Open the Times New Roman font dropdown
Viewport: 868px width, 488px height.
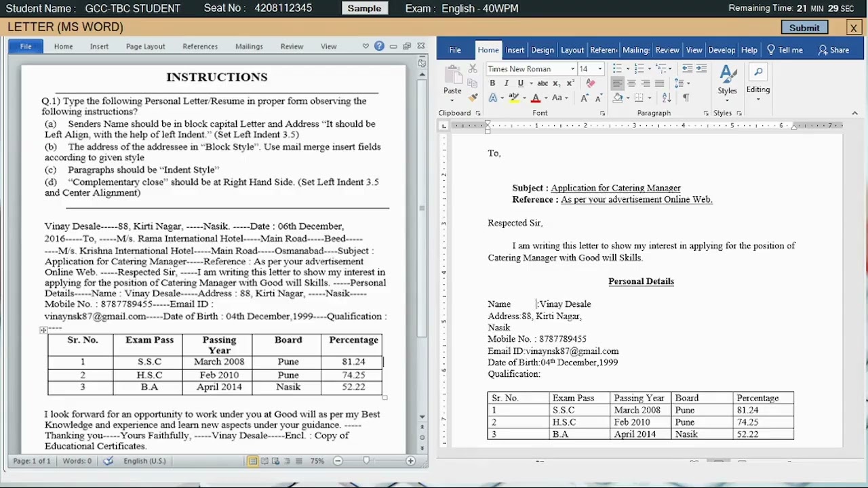(x=572, y=69)
